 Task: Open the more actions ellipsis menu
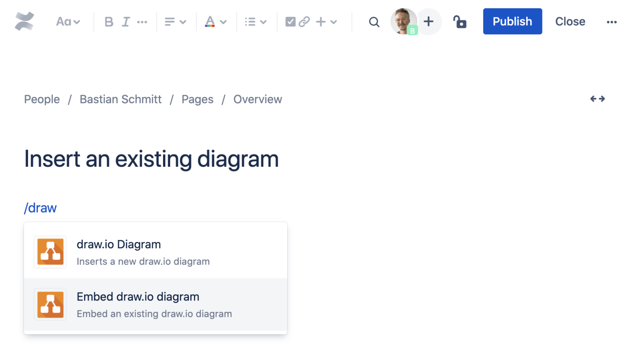[x=611, y=22]
